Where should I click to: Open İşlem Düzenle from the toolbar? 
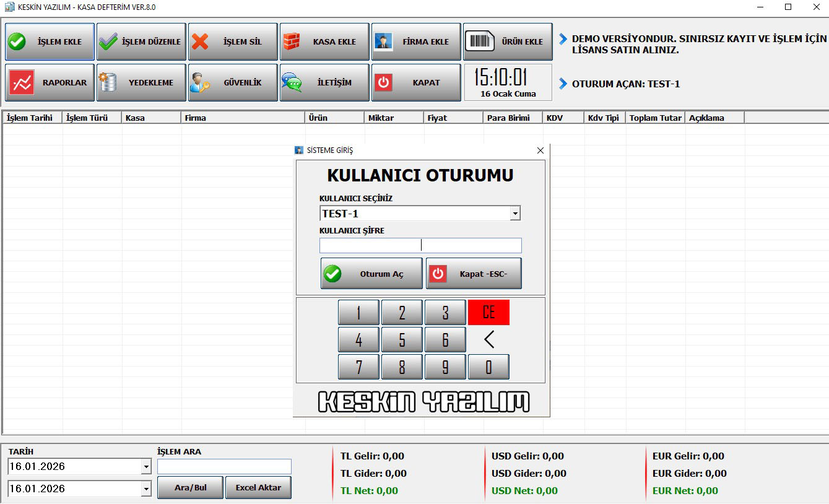pos(108,42)
